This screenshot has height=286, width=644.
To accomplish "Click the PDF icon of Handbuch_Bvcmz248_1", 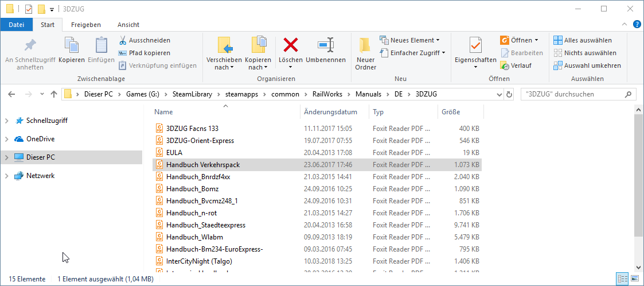I will [x=160, y=201].
